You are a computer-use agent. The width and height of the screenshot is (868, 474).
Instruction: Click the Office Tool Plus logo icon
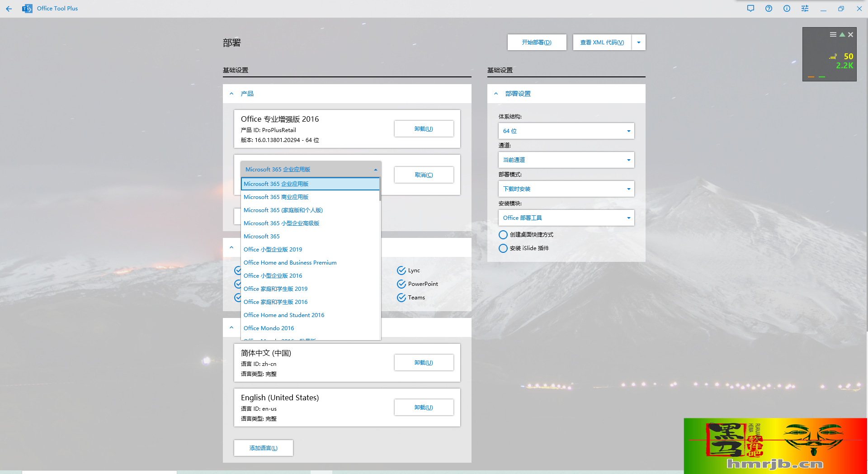[27, 9]
